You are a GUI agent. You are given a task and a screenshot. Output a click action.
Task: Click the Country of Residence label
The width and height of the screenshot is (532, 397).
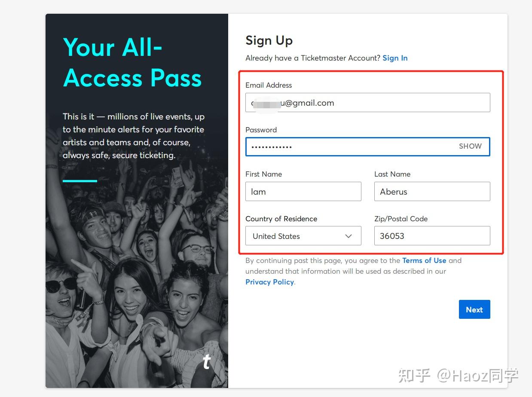pyautogui.click(x=281, y=219)
